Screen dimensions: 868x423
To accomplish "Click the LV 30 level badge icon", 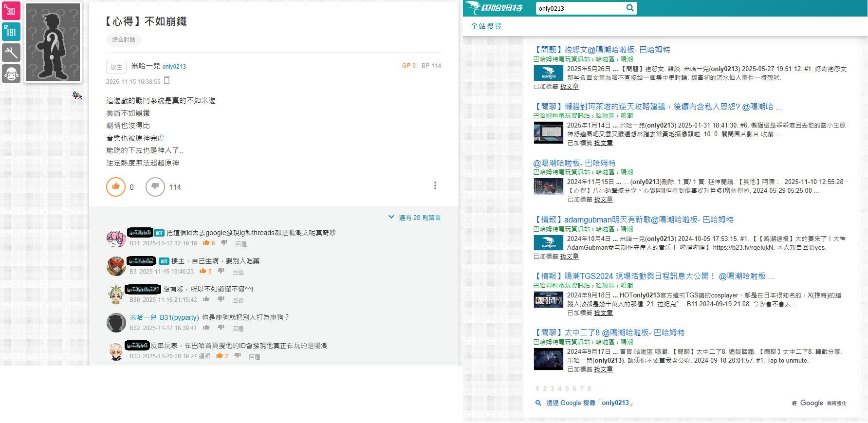I will [11, 11].
